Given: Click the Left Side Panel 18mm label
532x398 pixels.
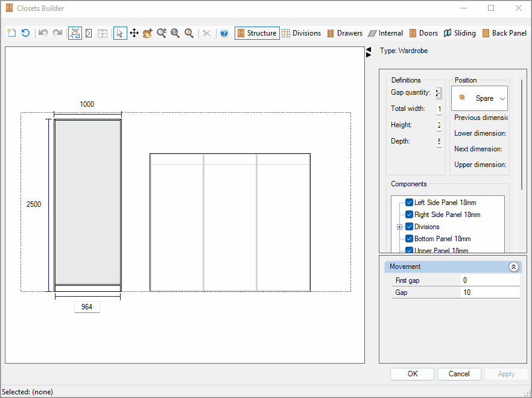Looking at the screenshot, I should 445,203.
